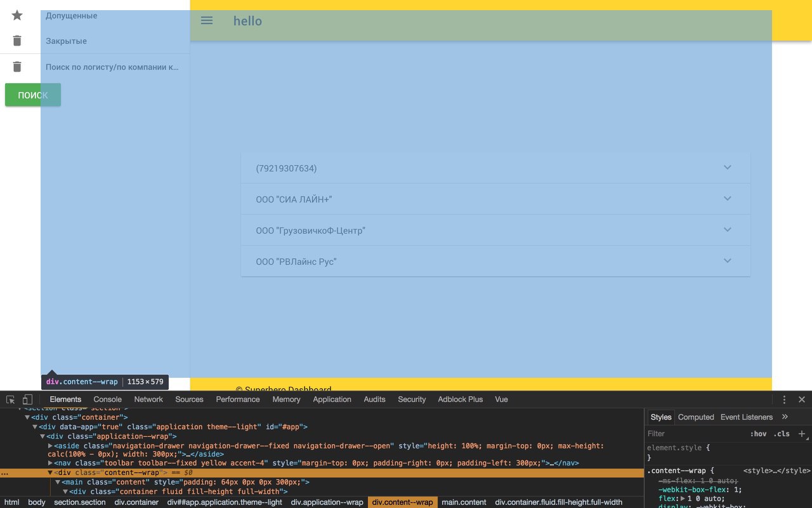Select the Computed pane tab
812x508 pixels.
(696, 417)
